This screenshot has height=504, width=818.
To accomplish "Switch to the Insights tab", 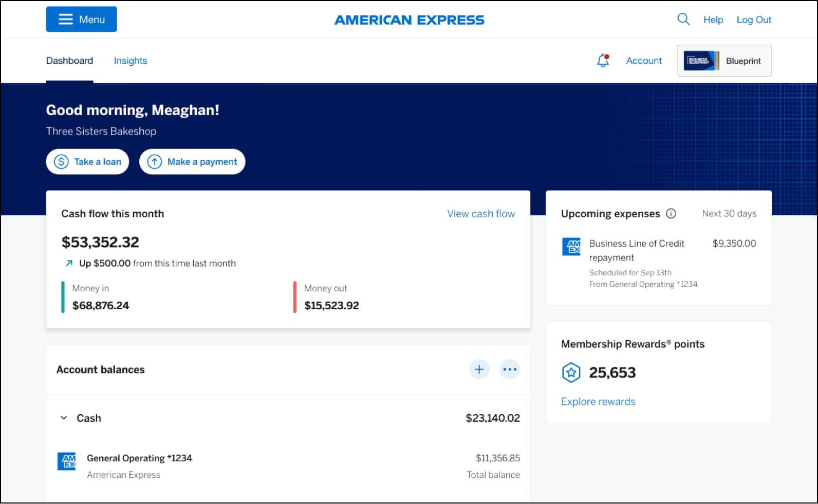I will 131,61.
